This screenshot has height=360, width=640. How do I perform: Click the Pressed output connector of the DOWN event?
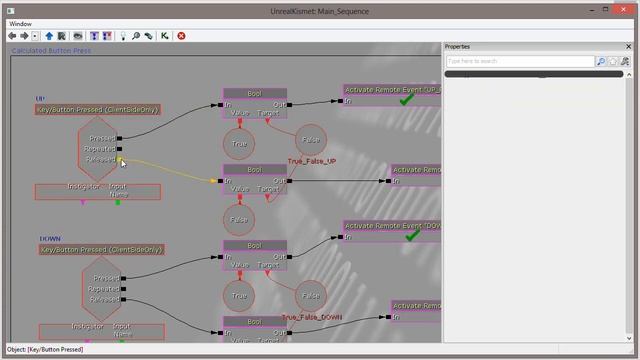[123, 278]
